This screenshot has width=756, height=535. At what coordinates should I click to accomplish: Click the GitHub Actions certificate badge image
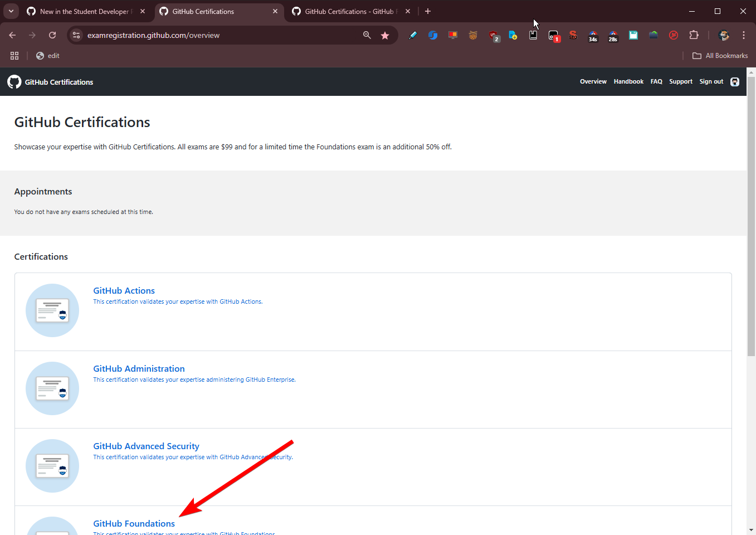[52, 310]
